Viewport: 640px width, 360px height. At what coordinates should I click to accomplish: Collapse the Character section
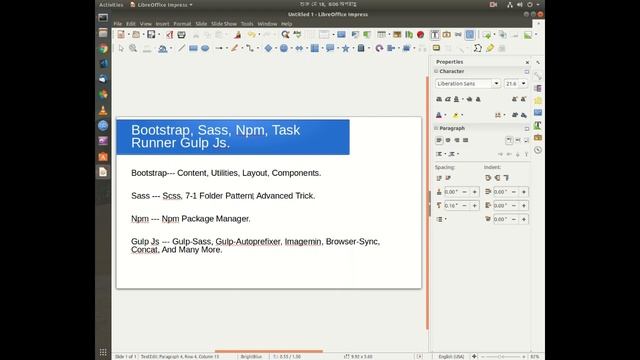click(436, 71)
